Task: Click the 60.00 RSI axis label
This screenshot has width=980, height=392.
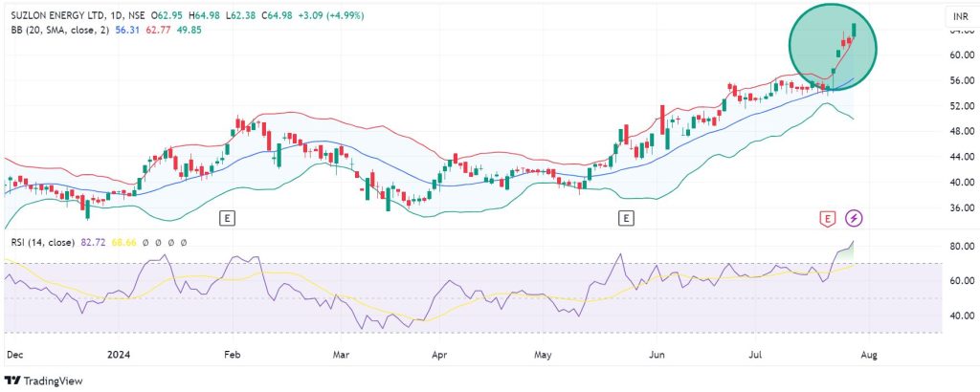Action: pyautogui.click(x=962, y=281)
